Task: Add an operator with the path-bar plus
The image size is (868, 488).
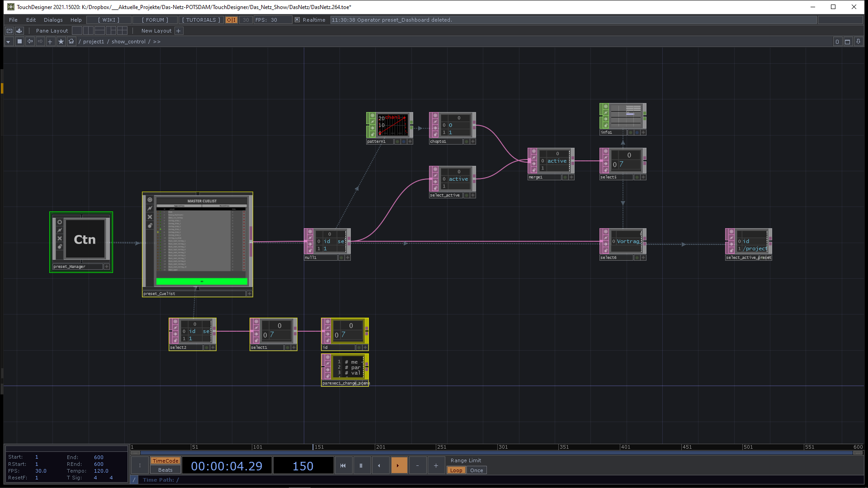Action: tap(50, 42)
